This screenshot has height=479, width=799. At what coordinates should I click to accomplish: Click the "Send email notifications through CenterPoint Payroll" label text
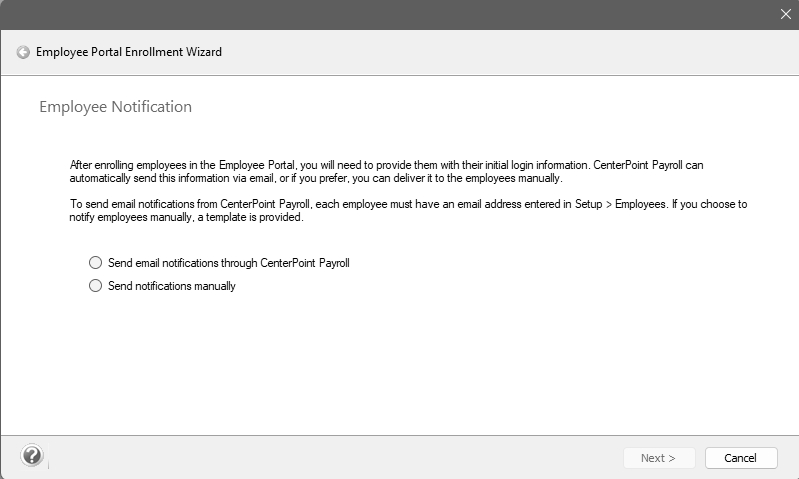229,263
